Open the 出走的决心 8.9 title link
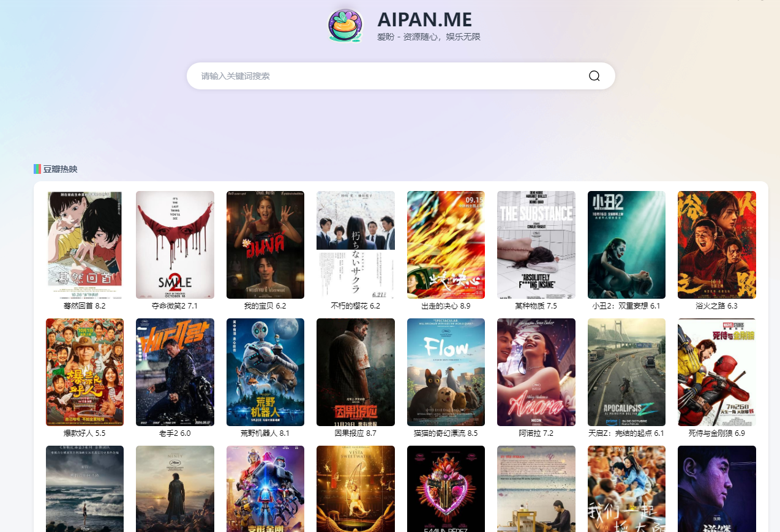The width and height of the screenshot is (780, 532). tap(446, 305)
